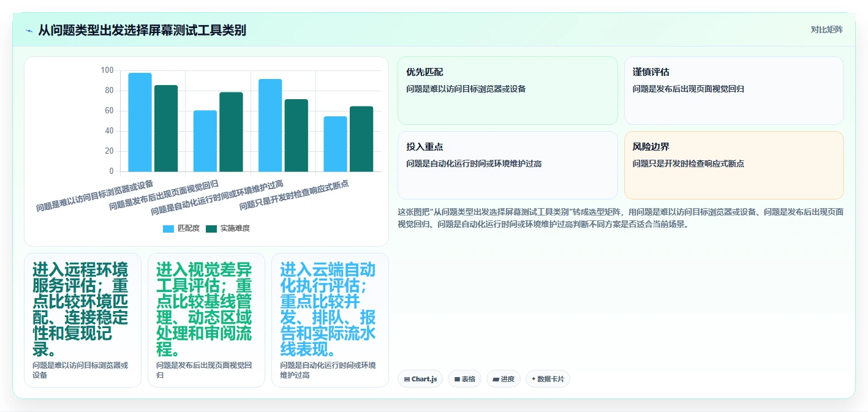
Task: Click the y-axis value 60
Action: pyautogui.click(x=109, y=111)
